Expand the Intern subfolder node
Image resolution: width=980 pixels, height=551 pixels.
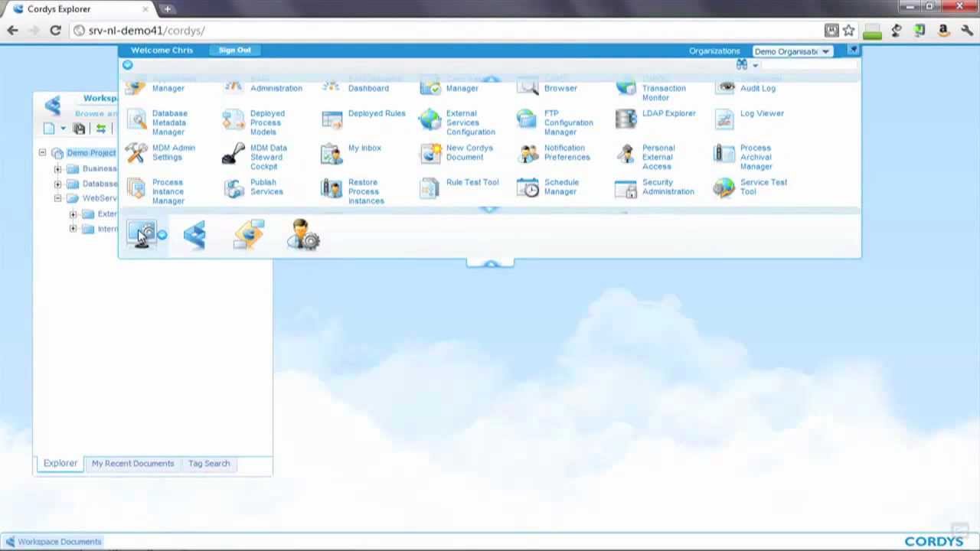(73, 229)
